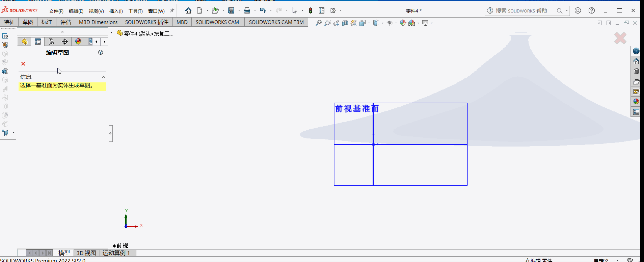Click the Display Style icon
The height and width of the screenshot is (262, 644).
[x=376, y=23]
